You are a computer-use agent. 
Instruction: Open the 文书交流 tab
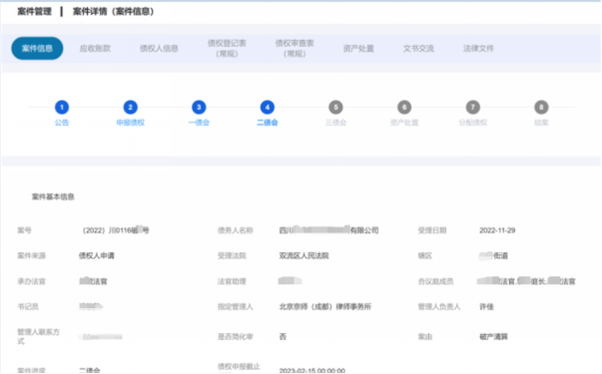coord(418,48)
